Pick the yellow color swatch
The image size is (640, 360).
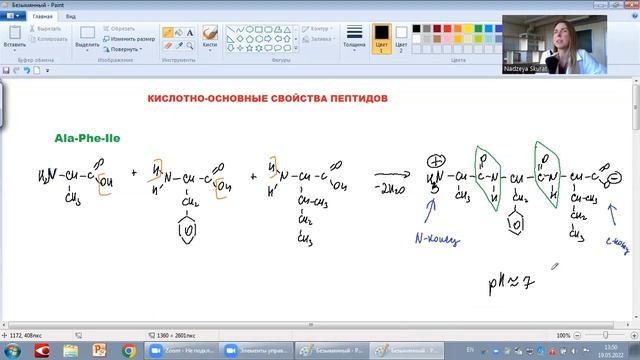click(x=468, y=29)
